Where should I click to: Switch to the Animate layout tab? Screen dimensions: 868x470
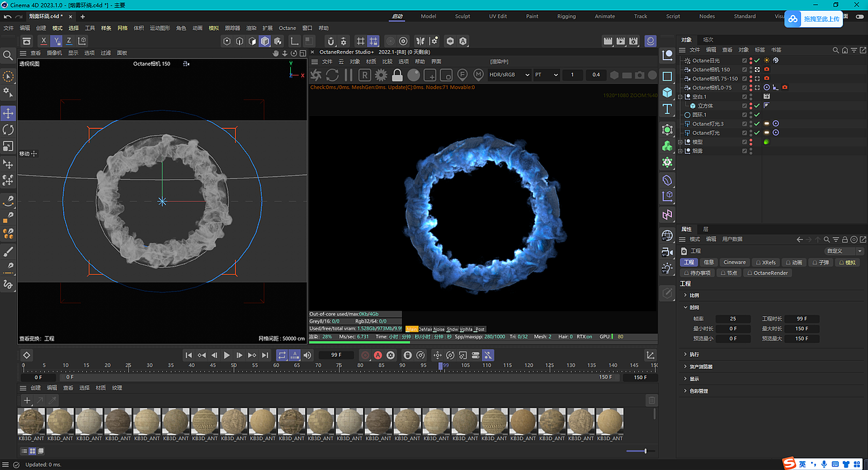(605, 16)
